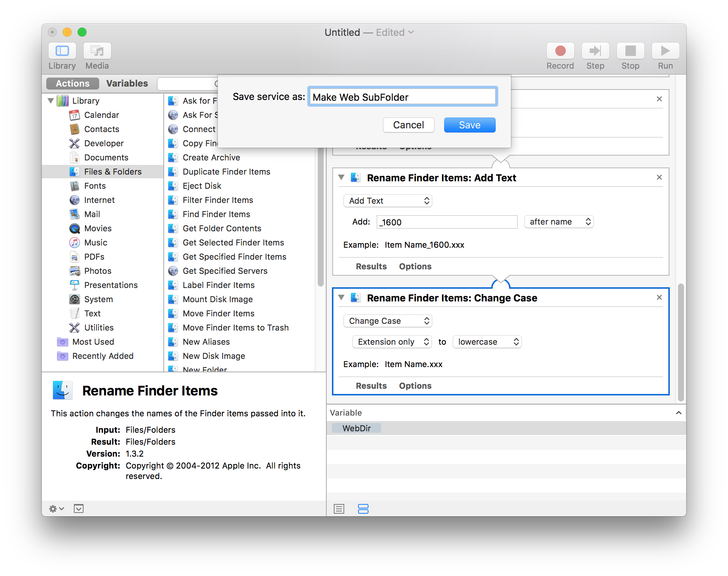Open Options in the Change Case action
This screenshot has height=576, width=728.
tap(415, 386)
